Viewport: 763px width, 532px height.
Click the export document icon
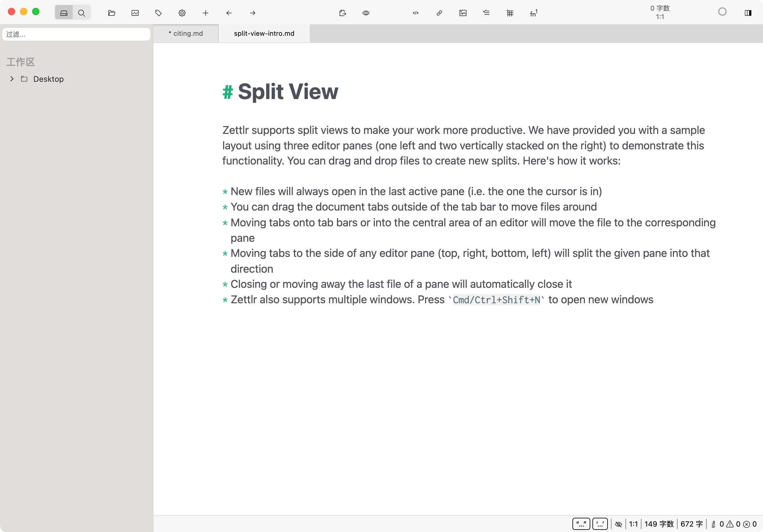(x=343, y=13)
